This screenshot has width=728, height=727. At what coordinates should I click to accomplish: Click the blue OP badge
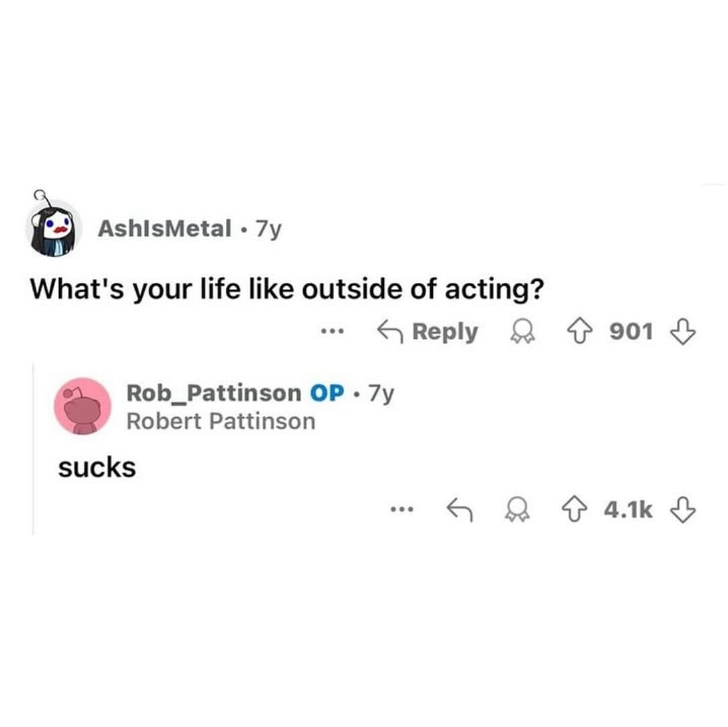[x=327, y=393]
